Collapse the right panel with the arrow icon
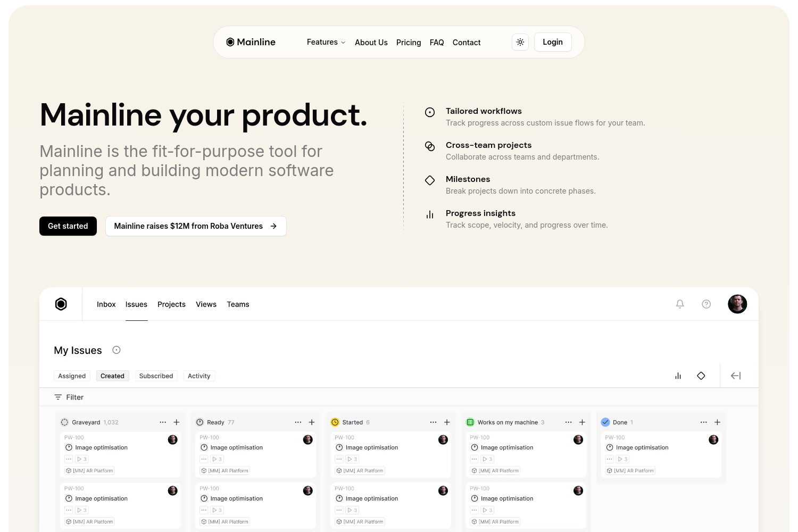 pos(735,376)
